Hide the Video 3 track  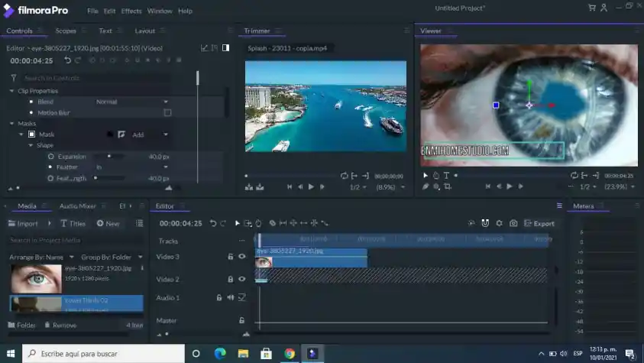242,257
